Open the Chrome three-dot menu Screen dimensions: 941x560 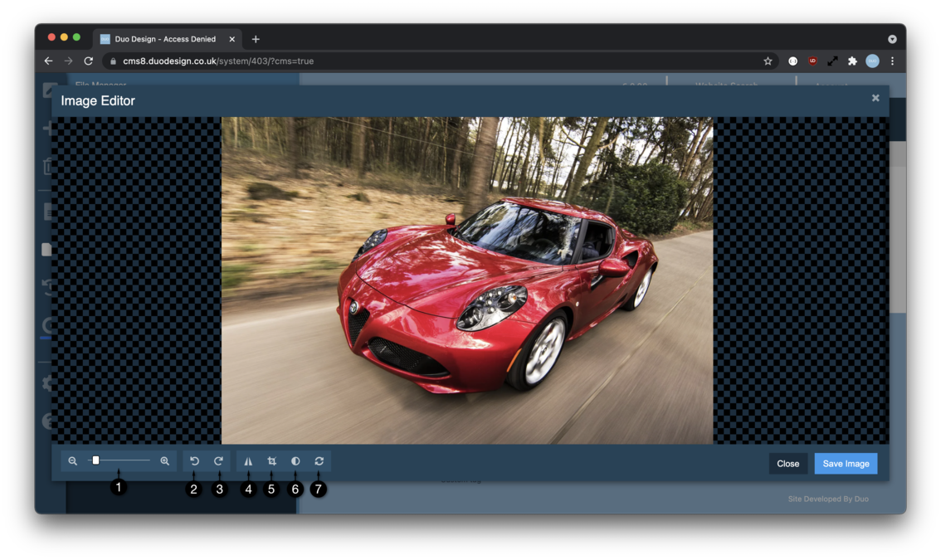pos(892,61)
